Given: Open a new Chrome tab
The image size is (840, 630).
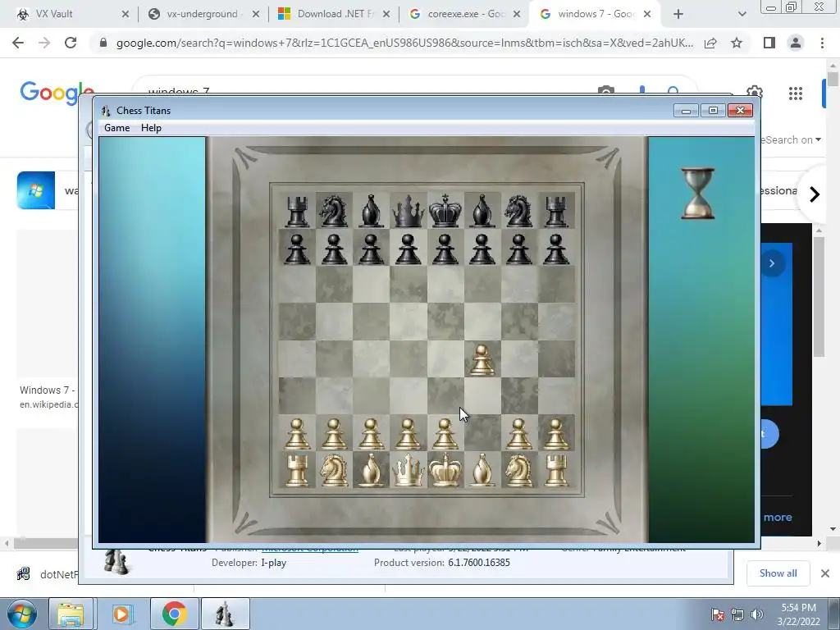Looking at the screenshot, I should [x=678, y=14].
